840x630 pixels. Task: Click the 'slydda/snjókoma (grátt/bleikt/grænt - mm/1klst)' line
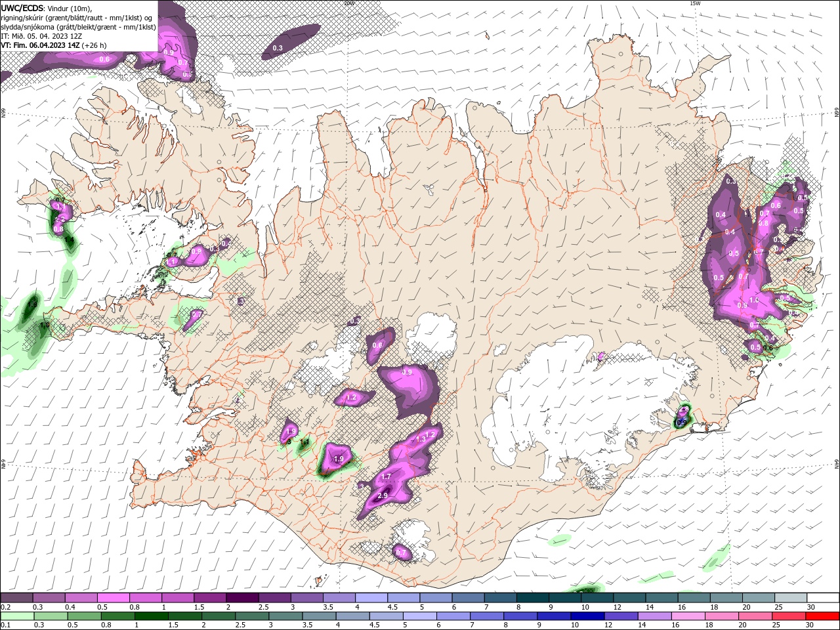78,27
